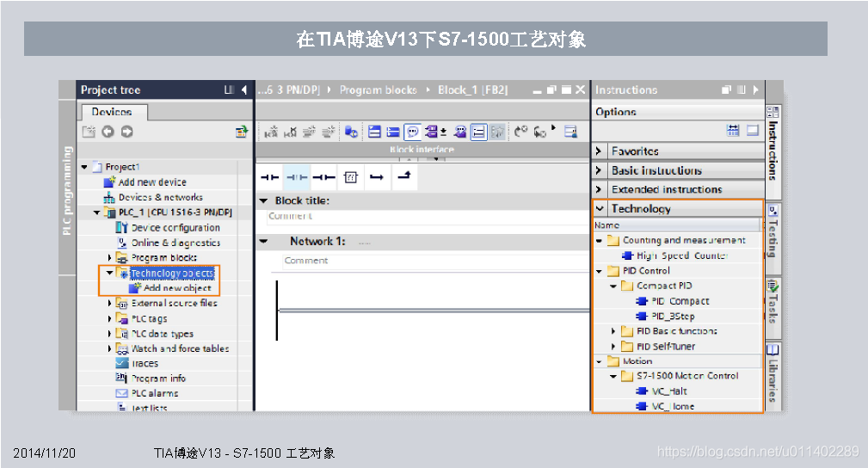Click the rightmost Project tree toolbar icon
This screenshot has height=468, width=868.
242,132
